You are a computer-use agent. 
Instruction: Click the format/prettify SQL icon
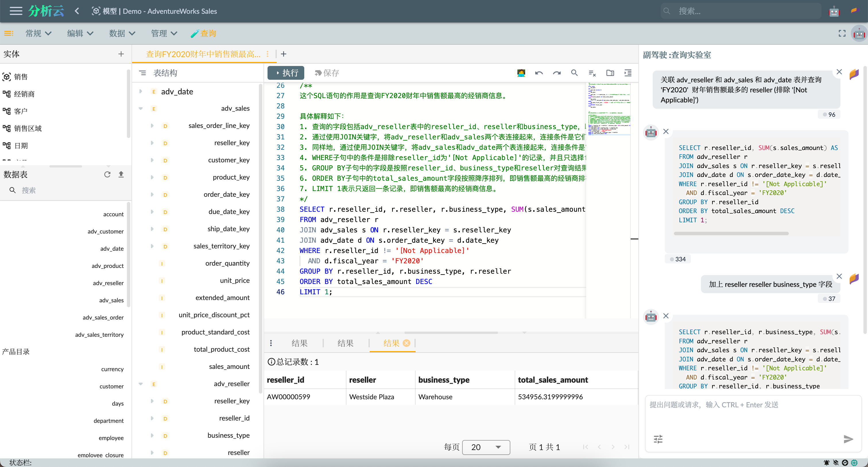point(629,74)
